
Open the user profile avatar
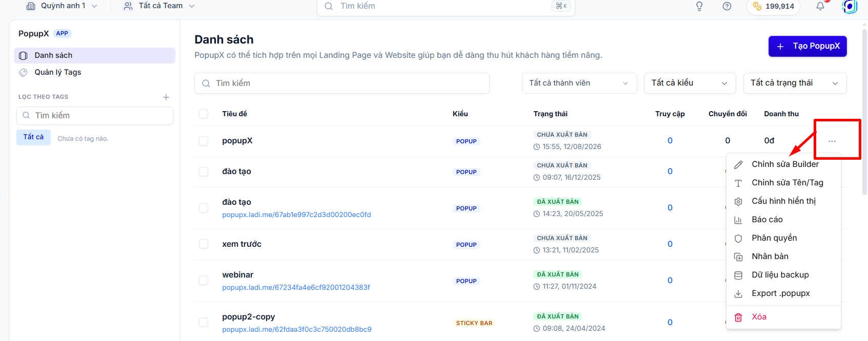(x=850, y=6)
